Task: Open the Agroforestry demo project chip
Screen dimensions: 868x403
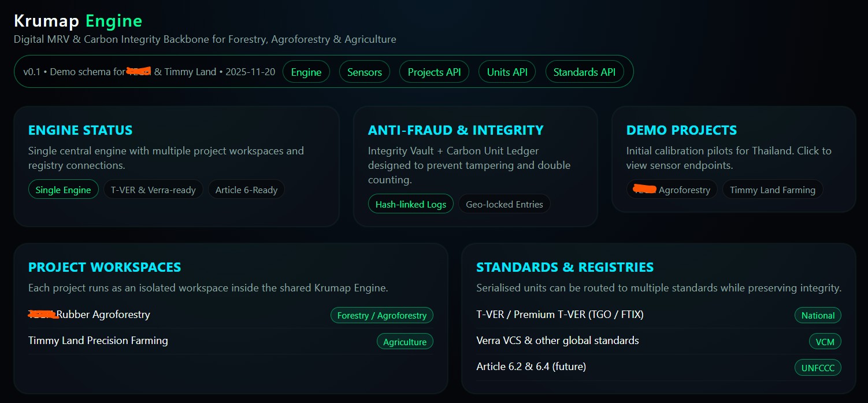Action: [672, 190]
